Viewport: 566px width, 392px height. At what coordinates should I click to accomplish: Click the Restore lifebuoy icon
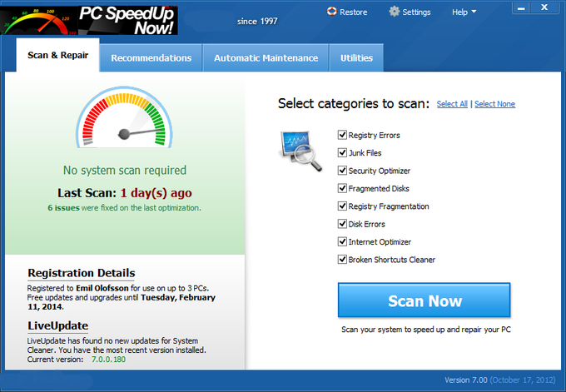[x=330, y=12]
